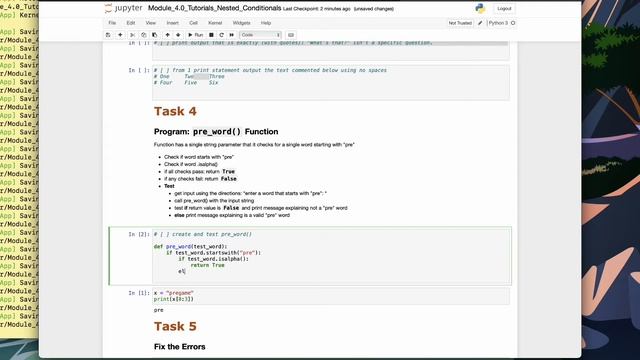
Task: Click the def pre_word(test_word): line
Action: [190, 247]
